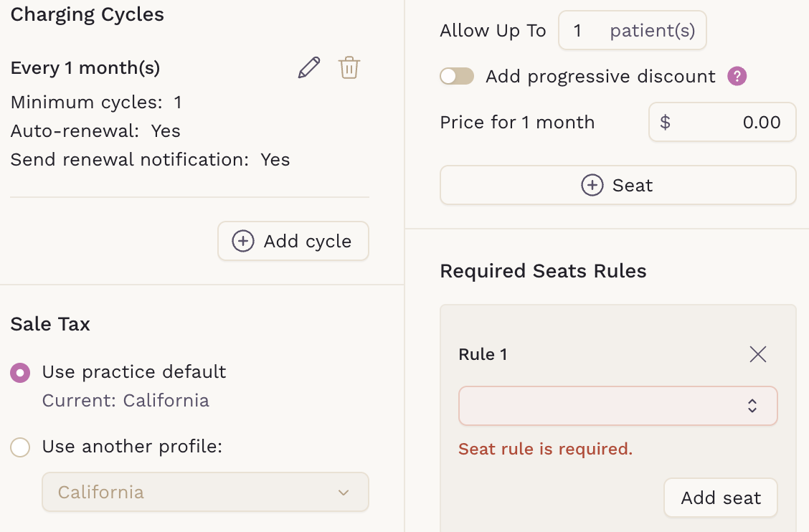
Task: Click the plus icon in Add cycle
Action: click(x=243, y=241)
